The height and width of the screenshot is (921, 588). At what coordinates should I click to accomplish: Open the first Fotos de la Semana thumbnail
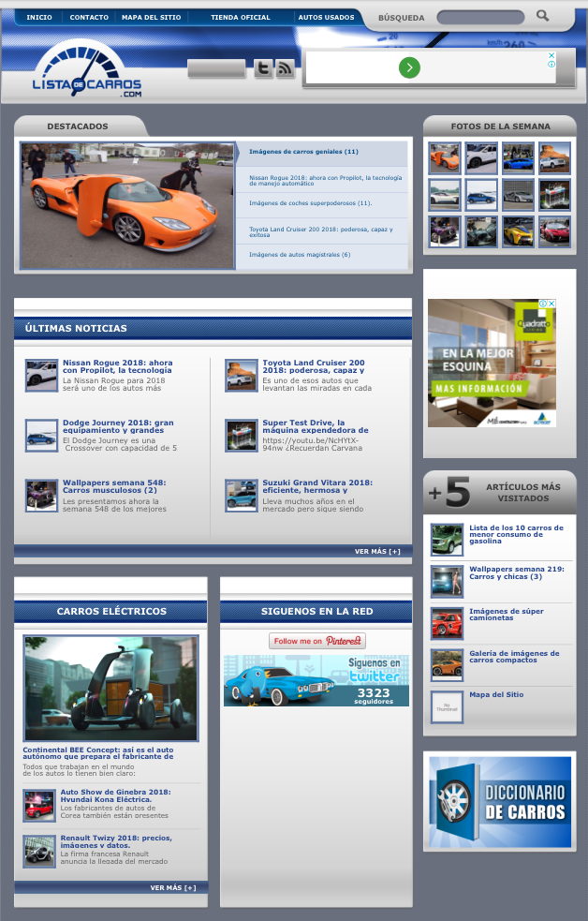[x=445, y=158]
